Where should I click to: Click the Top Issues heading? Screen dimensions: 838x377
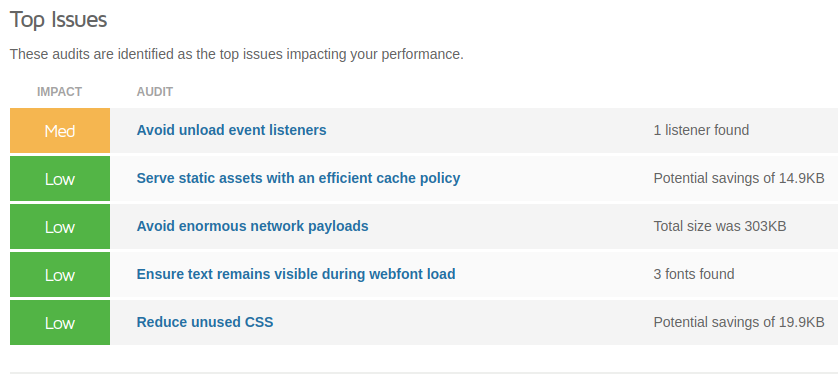click(58, 20)
